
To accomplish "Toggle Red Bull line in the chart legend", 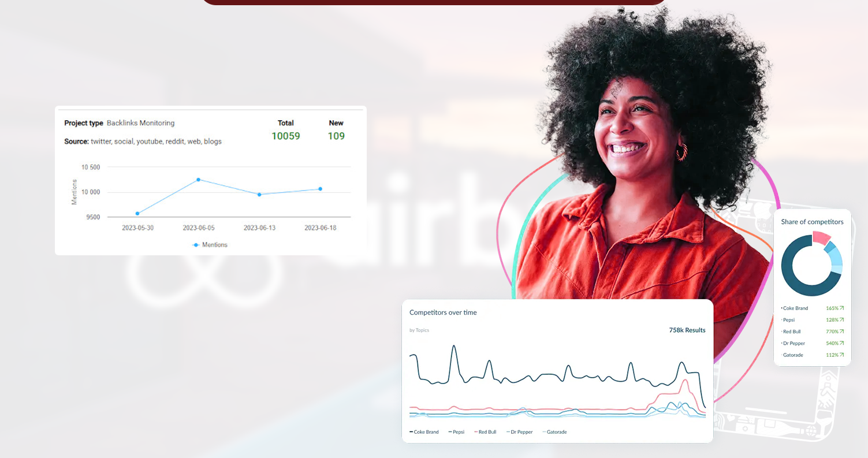I will pos(485,432).
